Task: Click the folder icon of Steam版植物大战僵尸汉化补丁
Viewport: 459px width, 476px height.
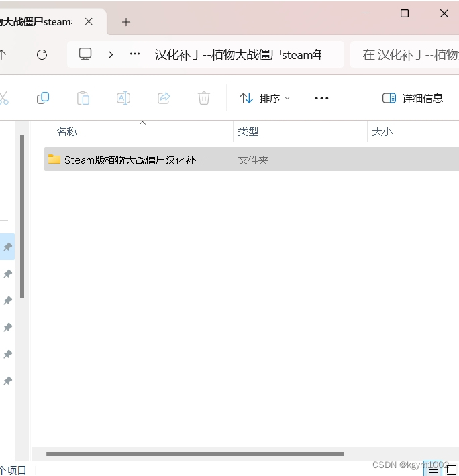Action: point(54,159)
